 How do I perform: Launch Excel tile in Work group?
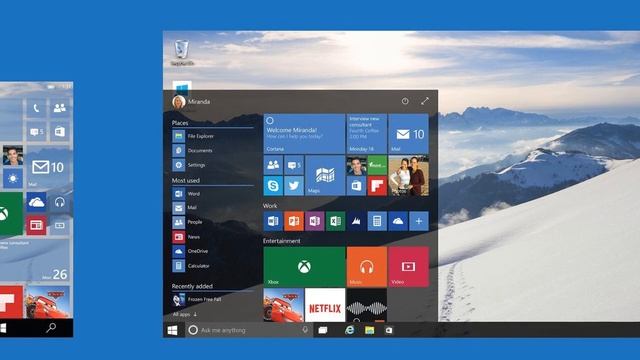[x=336, y=221]
